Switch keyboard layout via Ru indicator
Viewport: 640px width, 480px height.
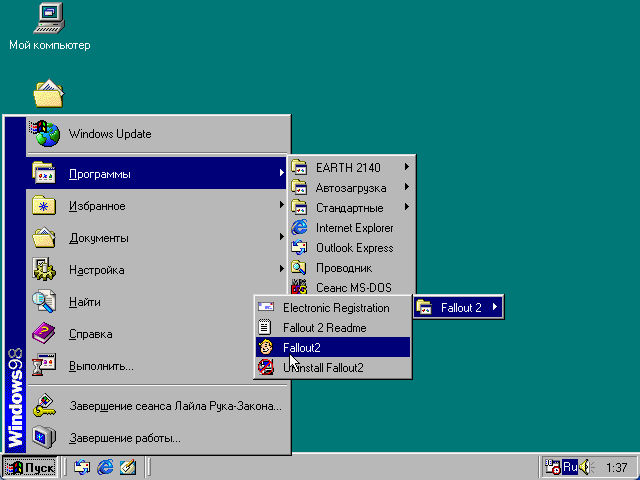(570, 467)
